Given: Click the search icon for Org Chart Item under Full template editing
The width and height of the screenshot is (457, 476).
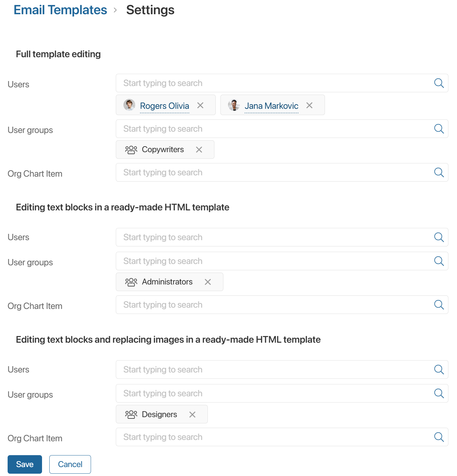Looking at the screenshot, I should pyautogui.click(x=439, y=172).
